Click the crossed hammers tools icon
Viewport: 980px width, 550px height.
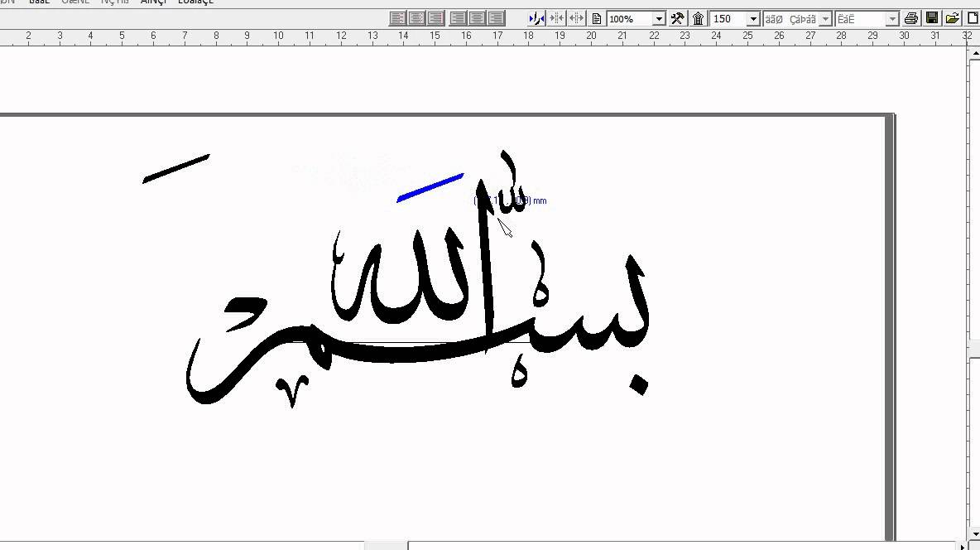click(677, 18)
